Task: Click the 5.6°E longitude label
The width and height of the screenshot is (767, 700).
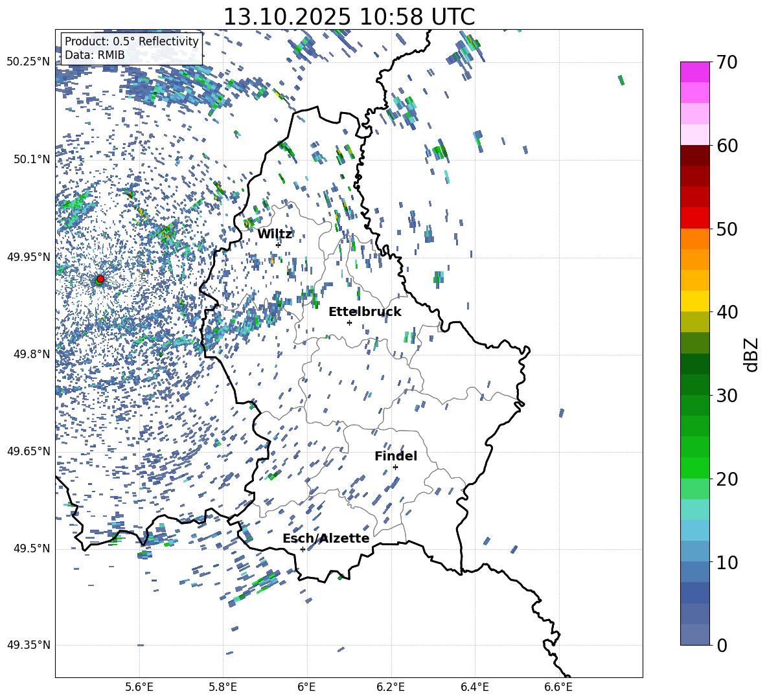Action: [x=139, y=687]
